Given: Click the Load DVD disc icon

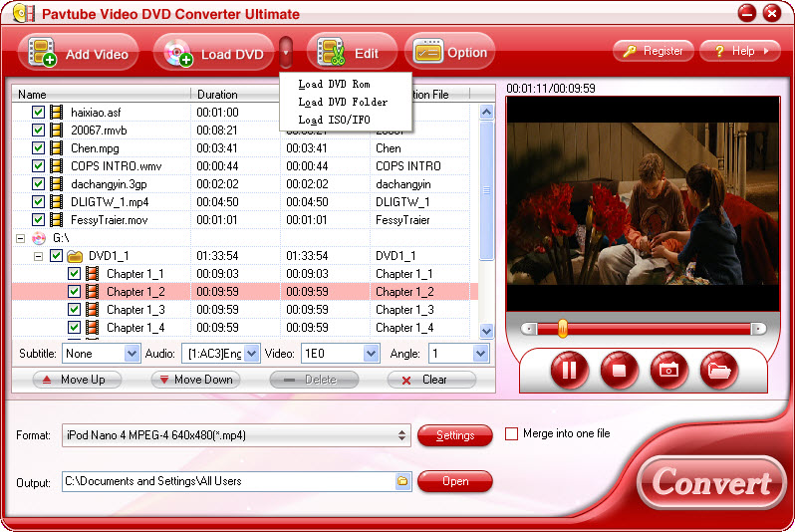Looking at the screenshot, I should pyautogui.click(x=177, y=53).
